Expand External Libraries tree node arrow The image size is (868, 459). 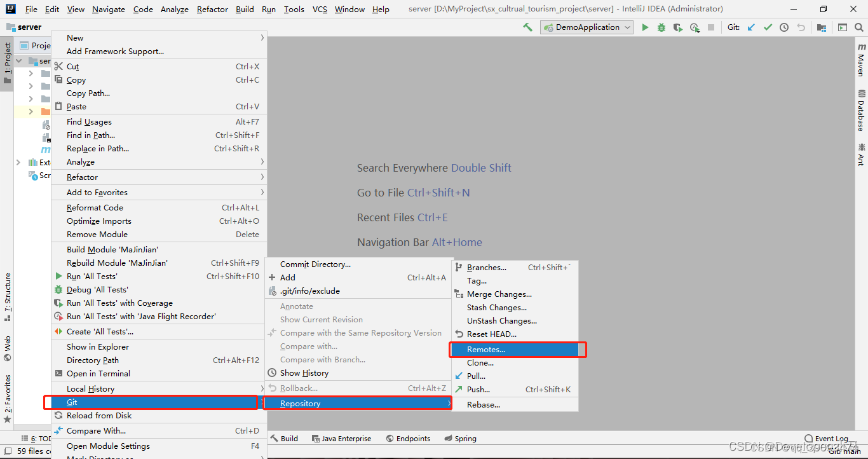point(18,163)
